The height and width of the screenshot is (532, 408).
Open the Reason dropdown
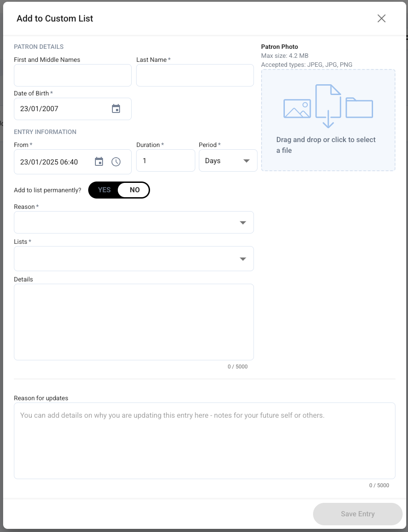133,222
